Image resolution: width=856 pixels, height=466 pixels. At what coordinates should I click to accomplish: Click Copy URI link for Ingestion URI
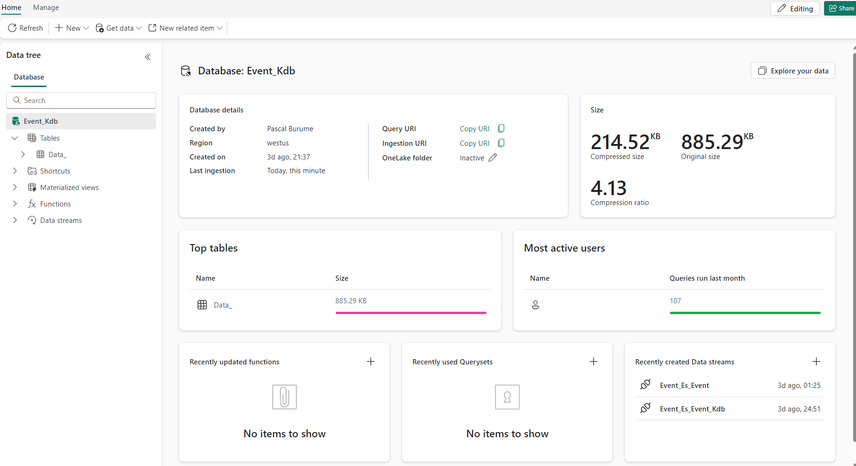[x=474, y=143]
